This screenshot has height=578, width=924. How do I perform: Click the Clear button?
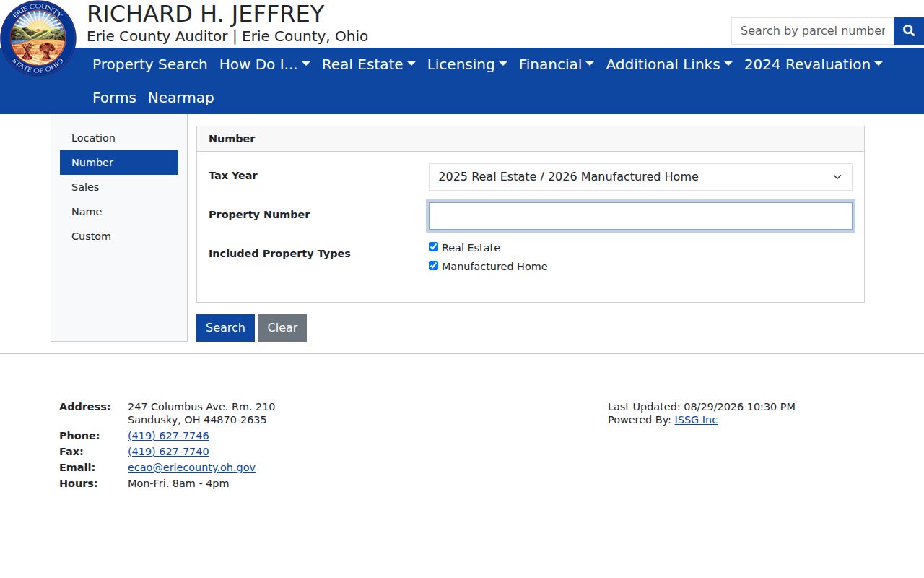coord(282,328)
